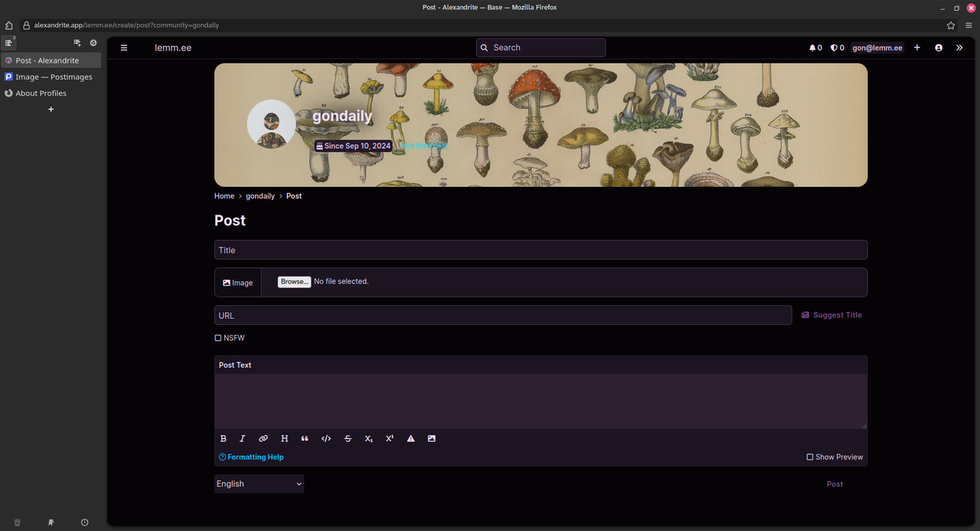Click the gondaily community name heading

342,116
